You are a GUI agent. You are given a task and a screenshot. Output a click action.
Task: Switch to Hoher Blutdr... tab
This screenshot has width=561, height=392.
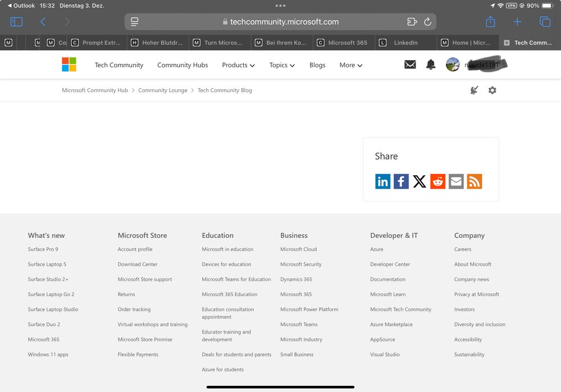pyautogui.click(x=158, y=43)
